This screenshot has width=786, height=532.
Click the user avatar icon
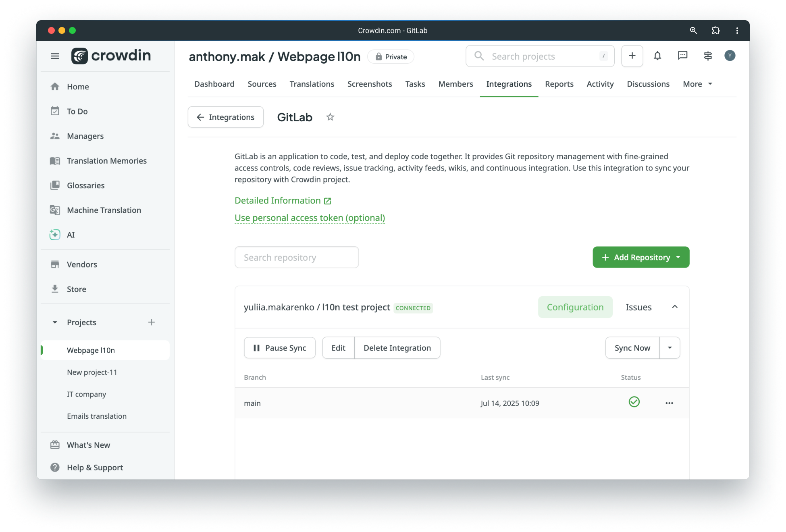tap(730, 56)
